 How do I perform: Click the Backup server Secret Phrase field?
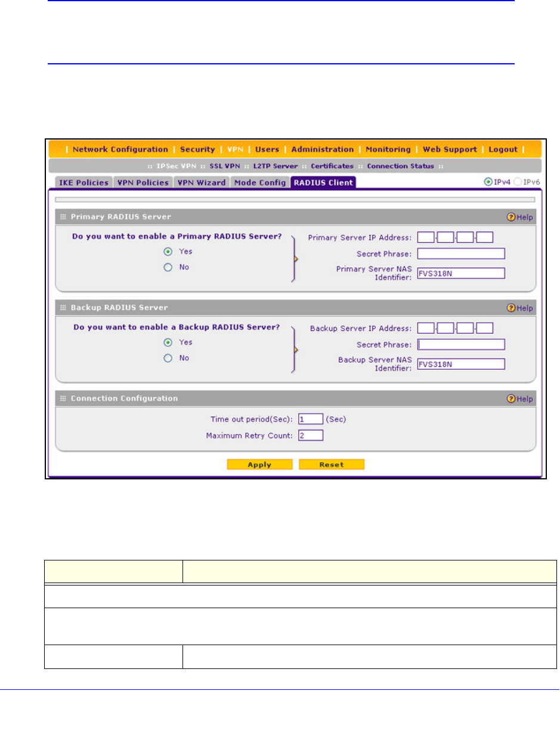coord(461,344)
